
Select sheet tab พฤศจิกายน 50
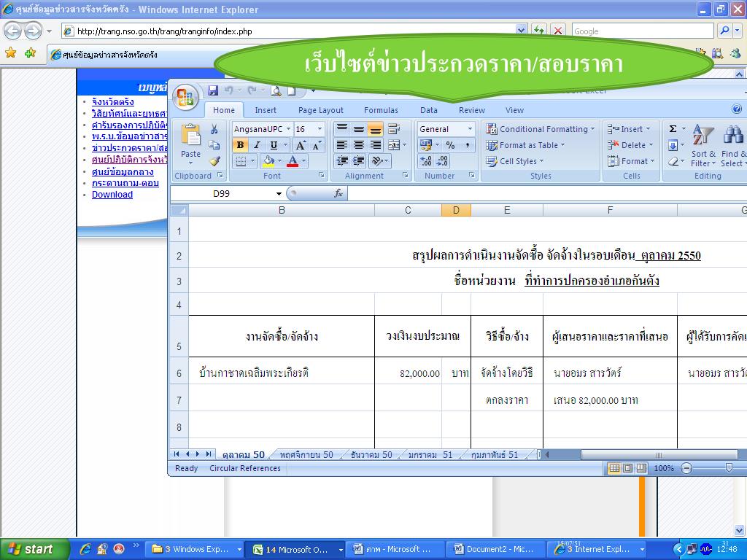[x=306, y=455]
